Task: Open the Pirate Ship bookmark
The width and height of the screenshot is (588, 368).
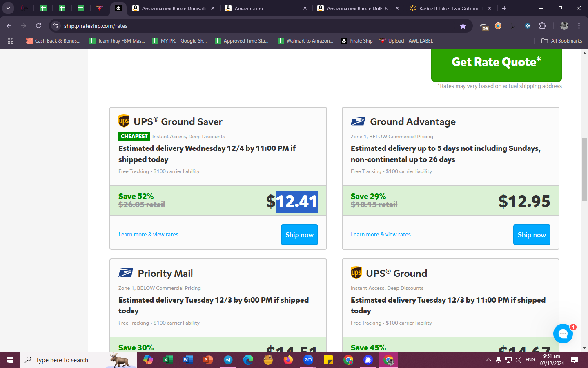Action: click(356, 41)
